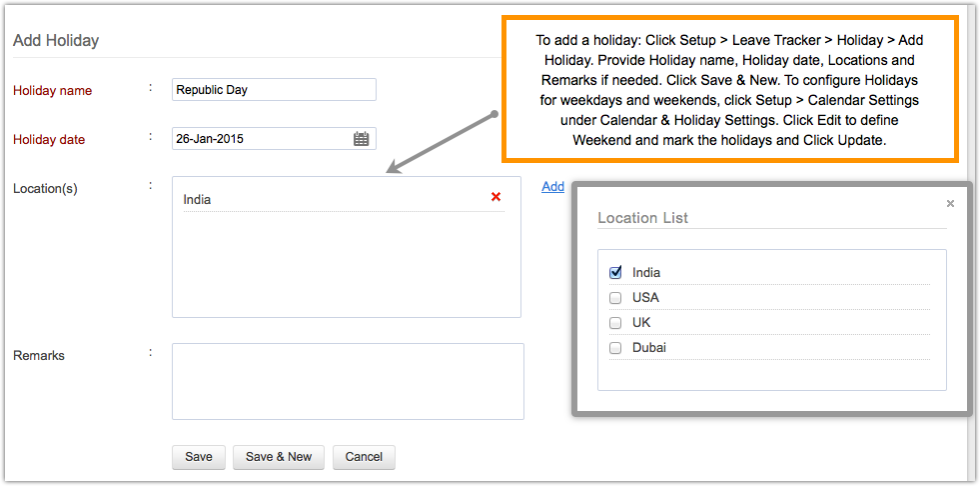Uncheck the India checkbox
This screenshot has height=486, width=980.
615,272
